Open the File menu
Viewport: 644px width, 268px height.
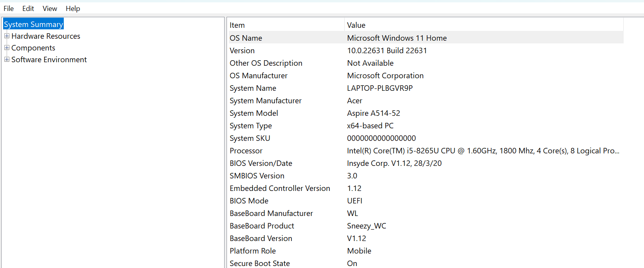[x=9, y=8]
